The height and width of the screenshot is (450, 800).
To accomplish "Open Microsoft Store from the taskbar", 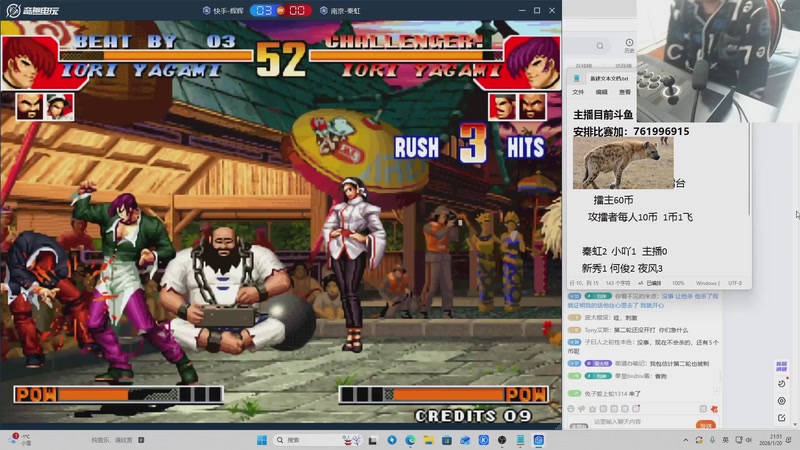I will (x=447, y=440).
